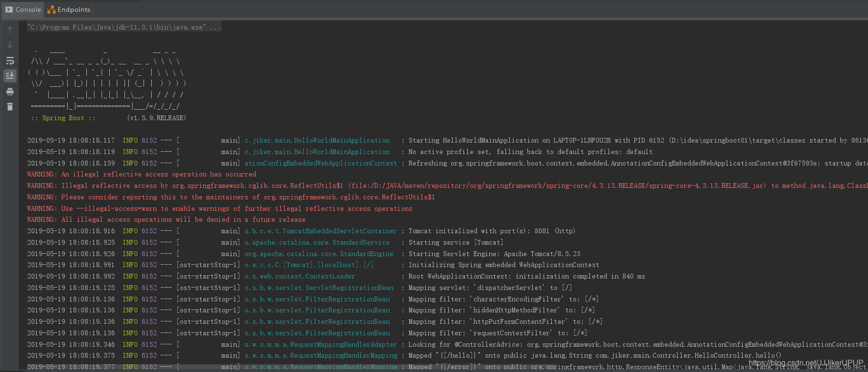
Task: Open the Endpoints tab
Action: [x=69, y=10]
